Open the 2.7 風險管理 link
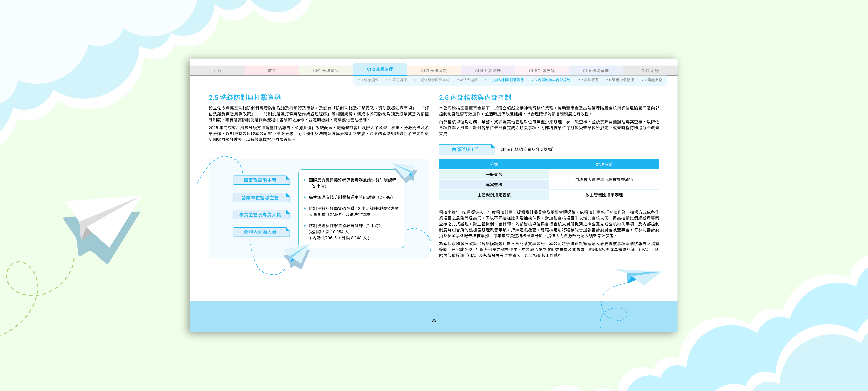The image size is (868, 391). tap(588, 80)
